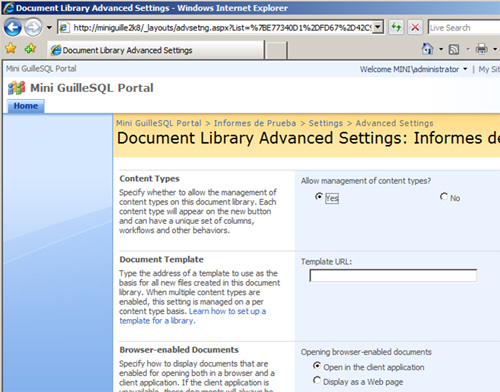Click breadcrumb Informes de Prueba
The image size is (500, 392).
(255, 123)
